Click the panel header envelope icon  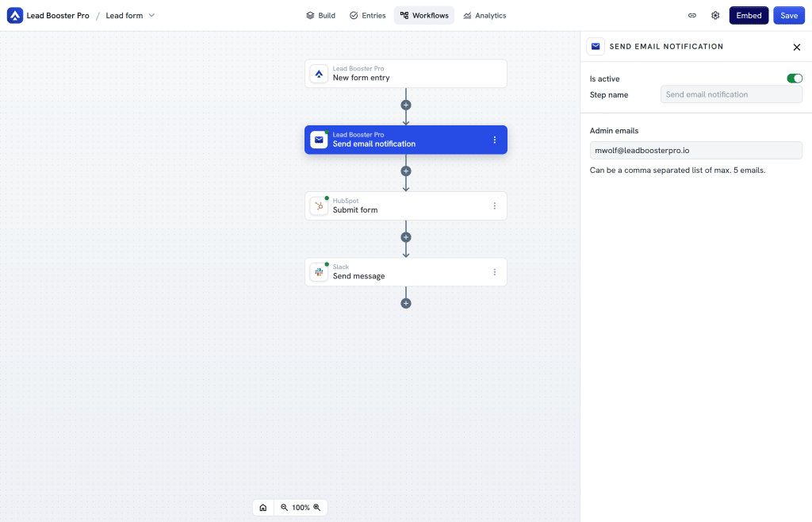click(596, 47)
